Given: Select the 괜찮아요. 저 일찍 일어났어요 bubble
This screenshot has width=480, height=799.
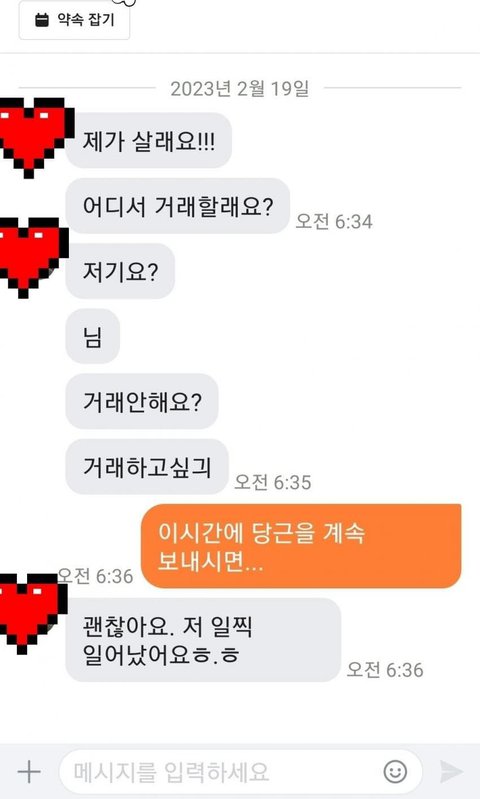Looking at the screenshot, I should (203, 640).
